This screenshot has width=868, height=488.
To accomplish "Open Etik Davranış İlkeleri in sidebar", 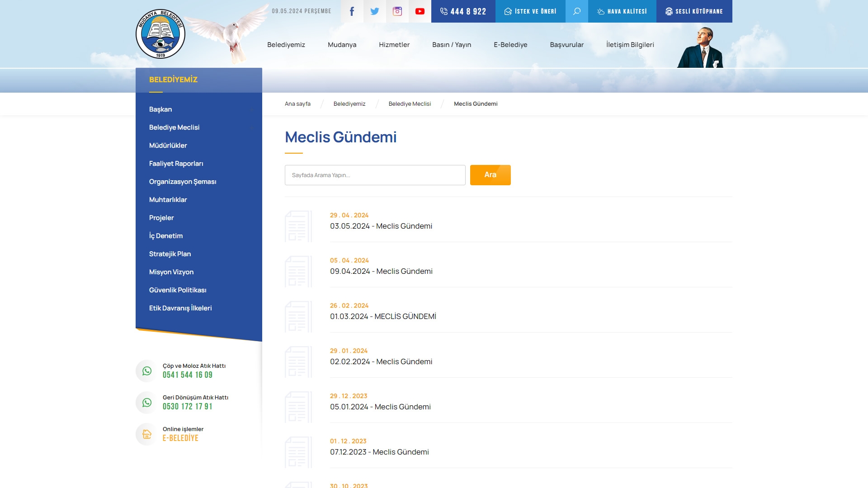I will tap(180, 308).
